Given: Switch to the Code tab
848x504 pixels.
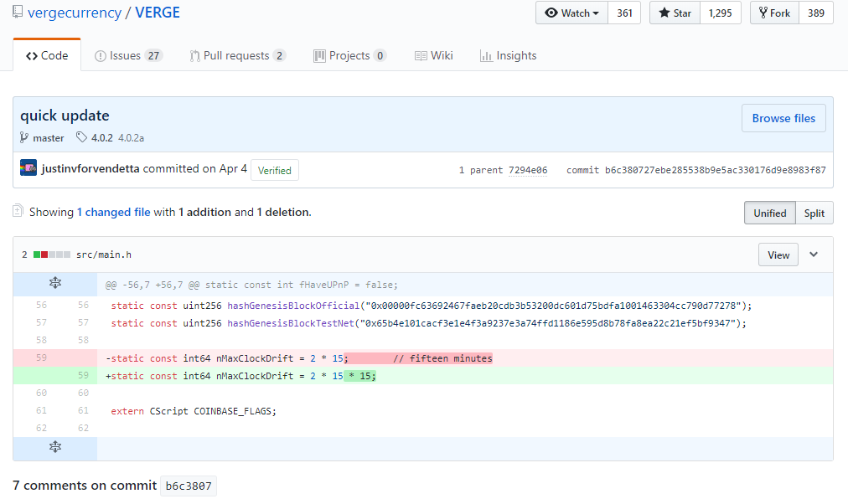Looking at the screenshot, I should tap(47, 55).
